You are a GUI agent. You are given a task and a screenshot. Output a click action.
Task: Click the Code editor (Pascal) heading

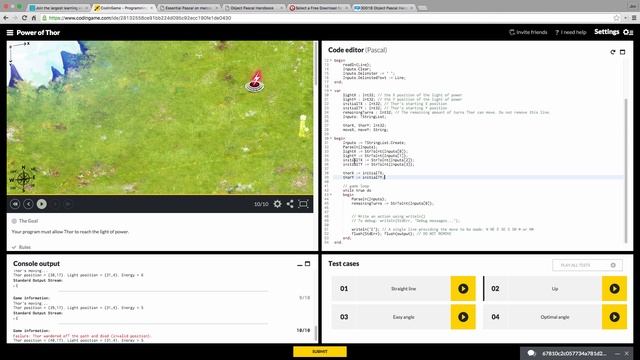(x=358, y=50)
